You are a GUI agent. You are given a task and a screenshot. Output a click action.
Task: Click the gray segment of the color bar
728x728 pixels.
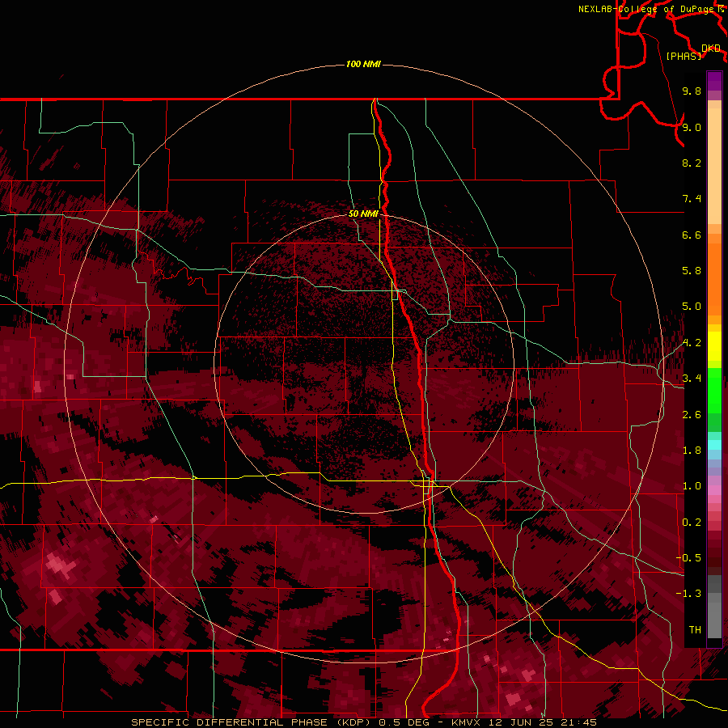714,606
